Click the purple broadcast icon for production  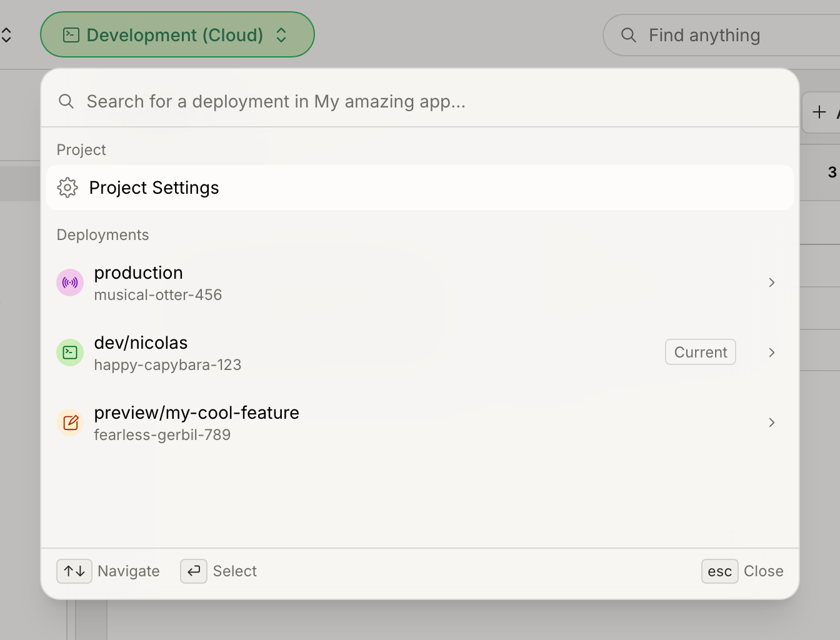(70, 282)
